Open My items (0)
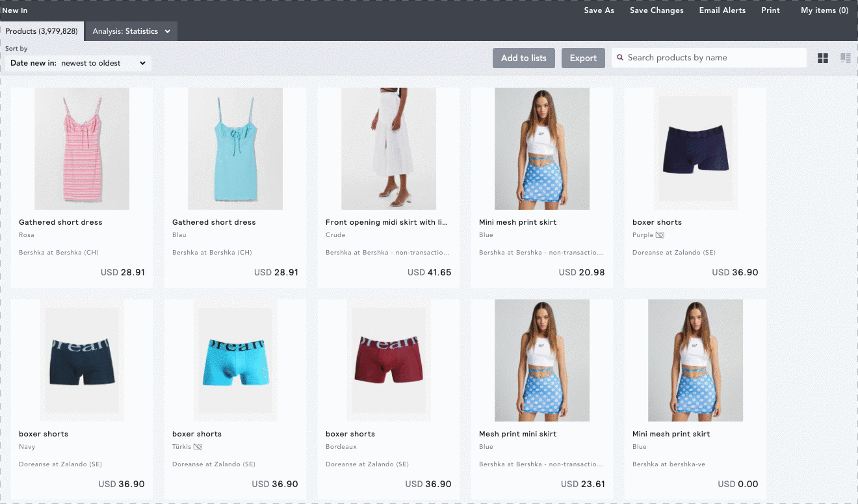 pos(825,10)
